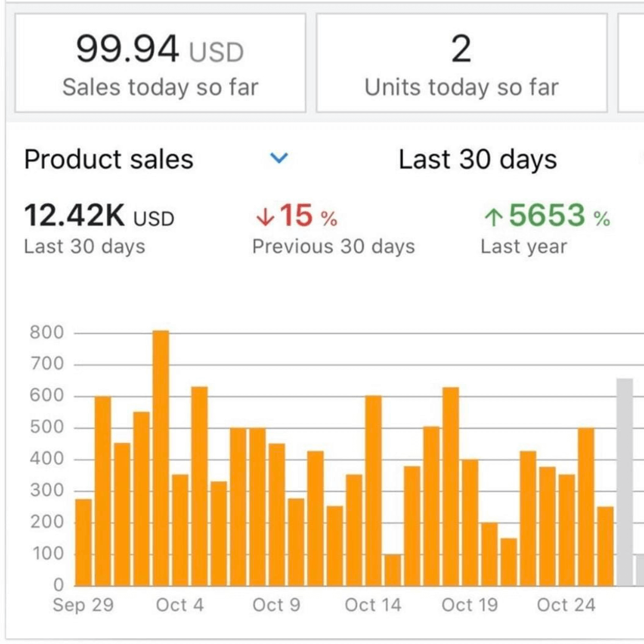The image size is (644, 644).
Task: Open the Product sales metric selector
Action: point(109,160)
